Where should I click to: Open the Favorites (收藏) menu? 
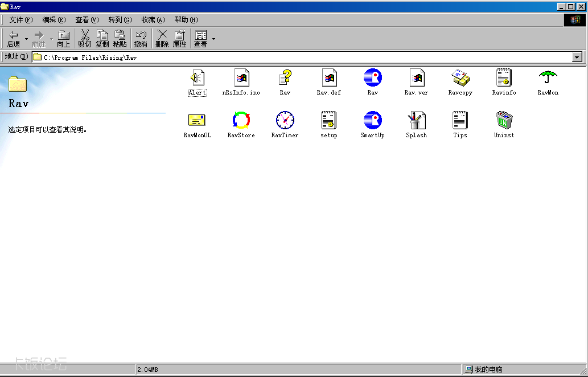[x=153, y=20]
